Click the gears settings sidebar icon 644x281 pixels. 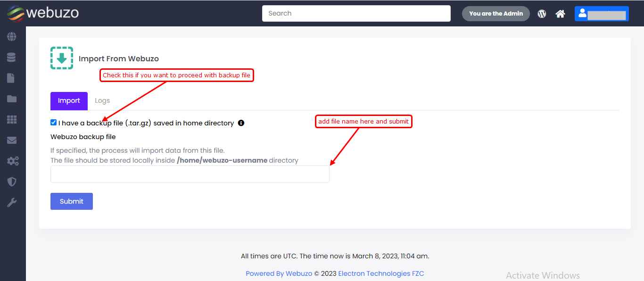pyautogui.click(x=12, y=161)
